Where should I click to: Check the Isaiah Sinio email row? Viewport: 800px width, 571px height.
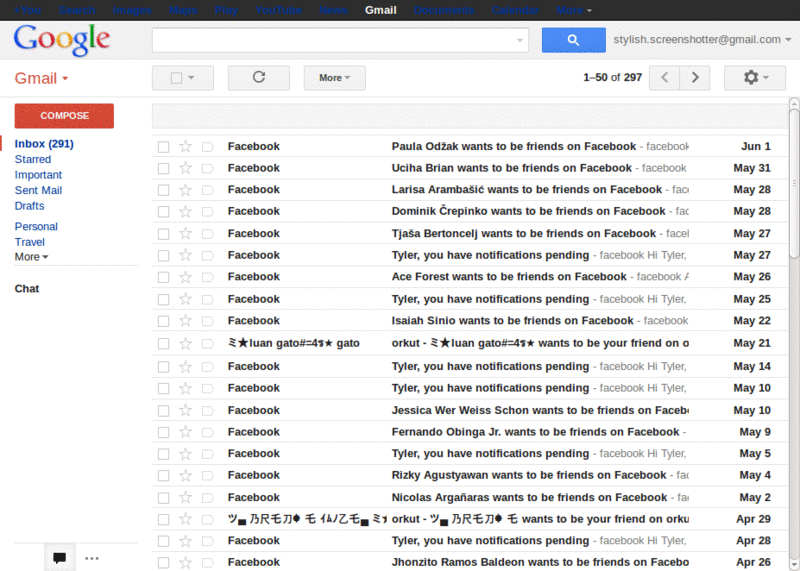(163, 321)
